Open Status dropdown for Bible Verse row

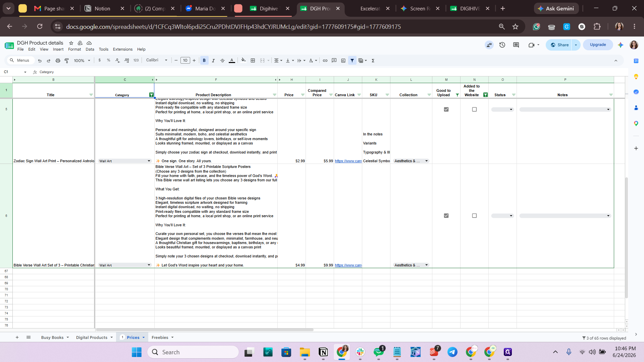(502, 216)
